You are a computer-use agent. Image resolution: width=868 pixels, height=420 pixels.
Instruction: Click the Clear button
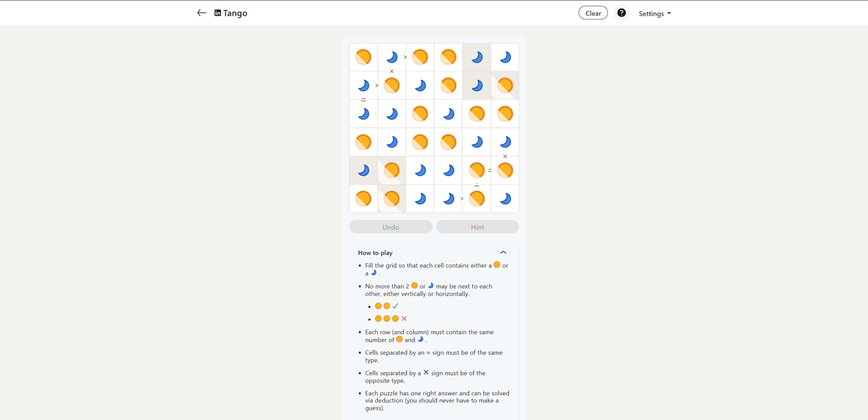click(x=593, y=13)
